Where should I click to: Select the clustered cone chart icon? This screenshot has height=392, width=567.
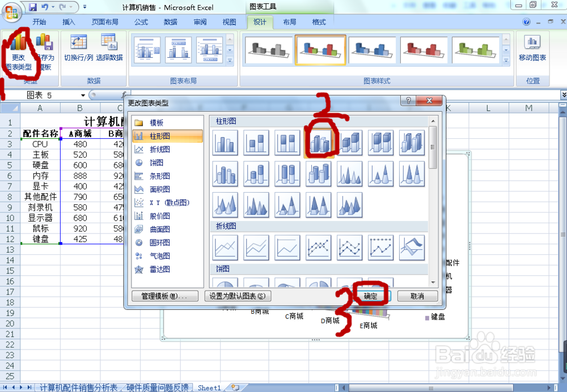[350, 174]
